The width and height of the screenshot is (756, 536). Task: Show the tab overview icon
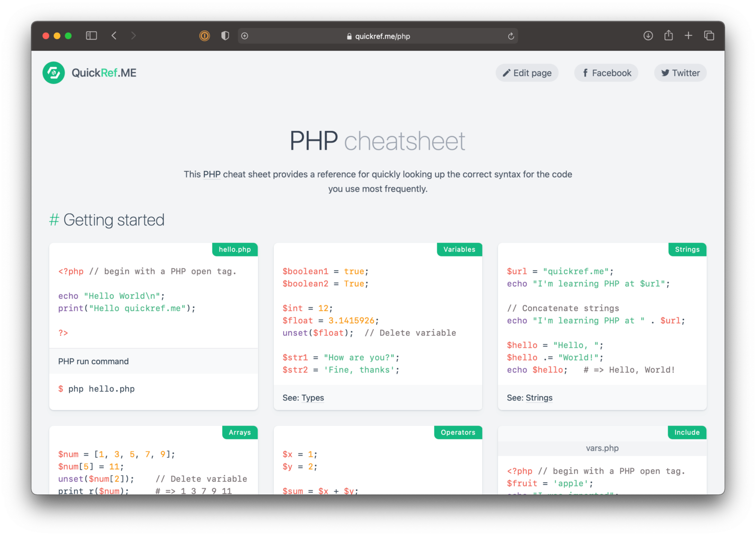pyautogui.click(x=709, y=35)
